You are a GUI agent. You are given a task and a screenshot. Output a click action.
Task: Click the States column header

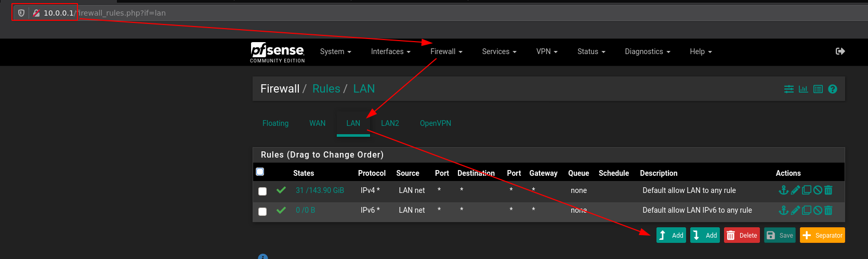[x=304, y=173]
